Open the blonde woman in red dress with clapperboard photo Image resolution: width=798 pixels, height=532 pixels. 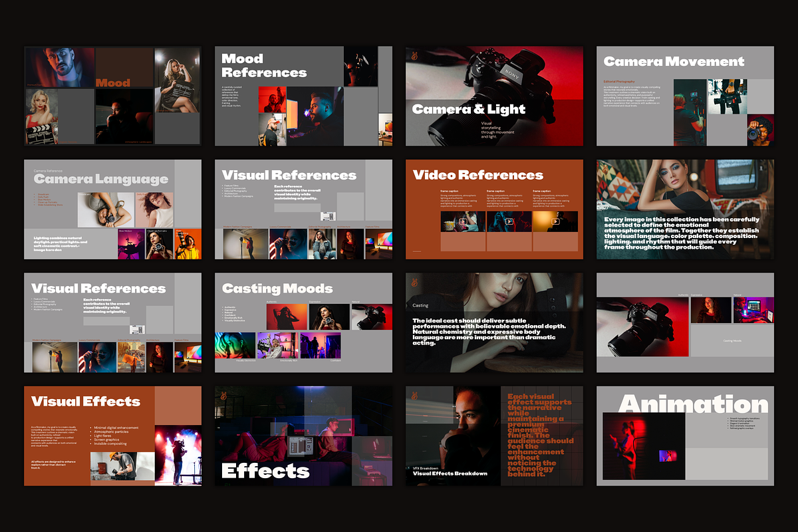[x=42, y=117]
